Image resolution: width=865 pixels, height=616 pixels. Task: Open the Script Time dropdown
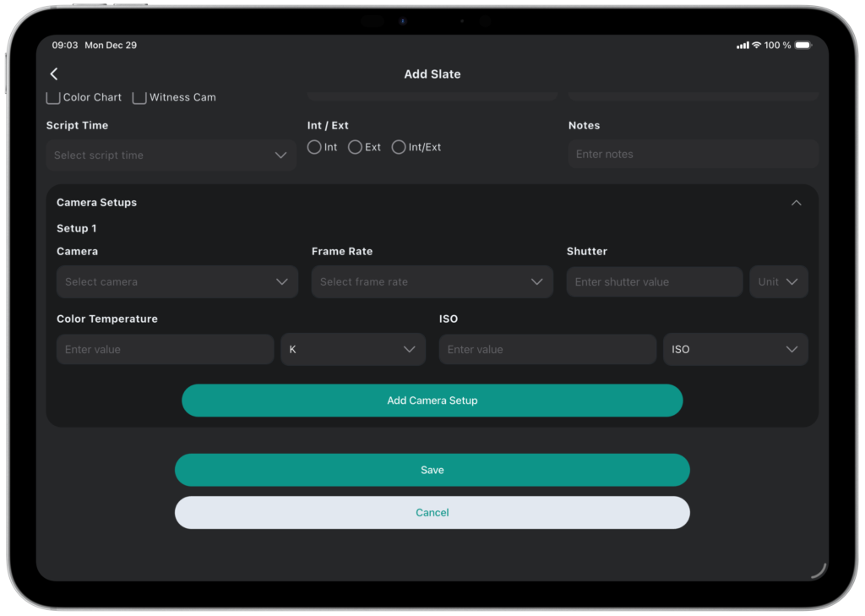pos(171,155)
